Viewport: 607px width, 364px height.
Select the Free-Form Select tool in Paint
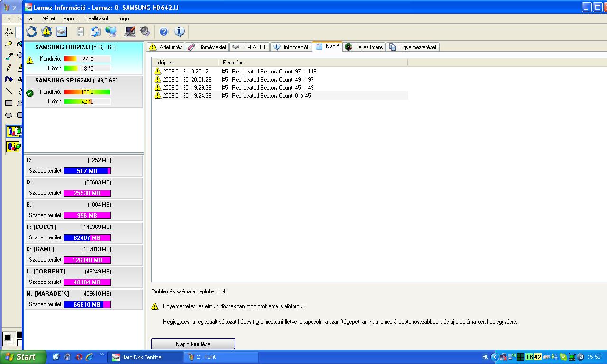9,32
